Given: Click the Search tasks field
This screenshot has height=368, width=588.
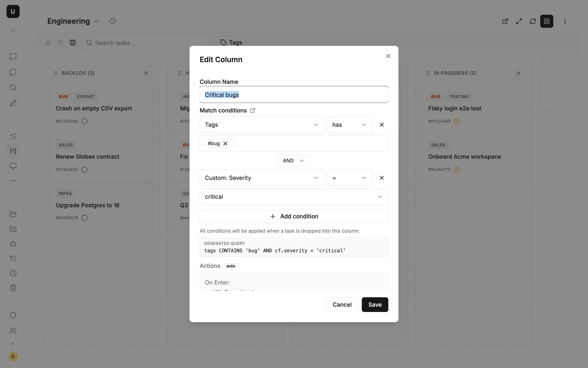Looking at the screenshot, I should pos(147,43).
